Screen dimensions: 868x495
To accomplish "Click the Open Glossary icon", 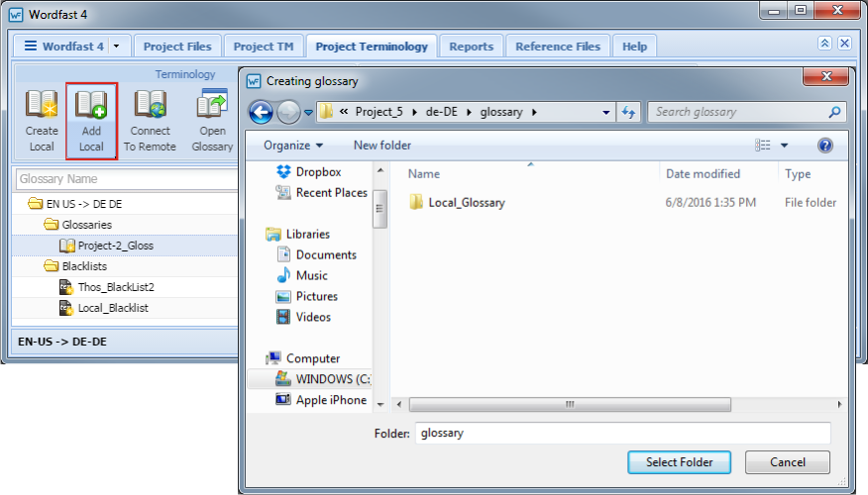I will 213,121.
